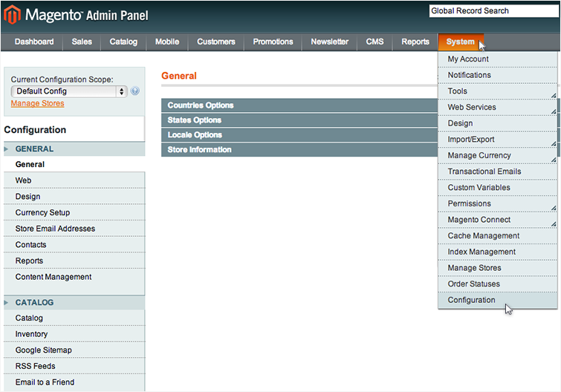This screenshot has height=392, width=561.
Task: Expand the States Options panel
Action: pos(299,120)
